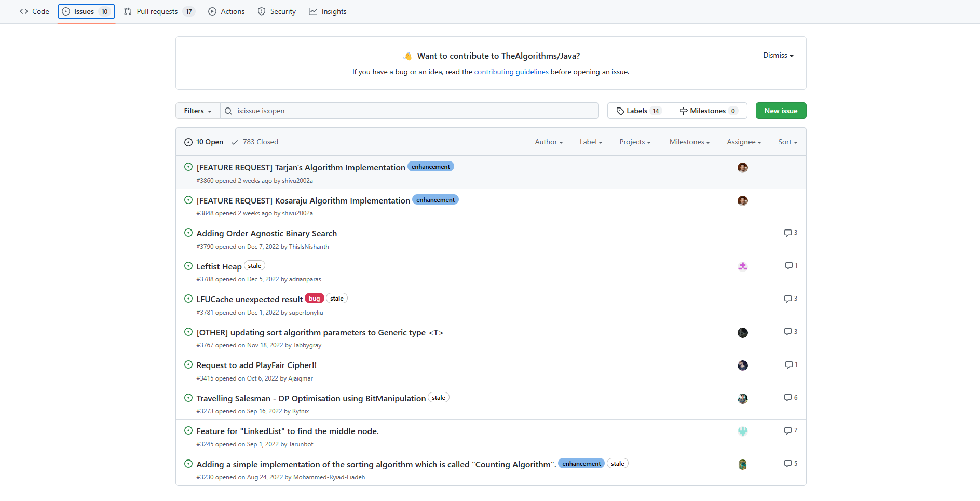Click the assignee avatar on sort parameters issue
This screenshot has height=501, width=980.
(743, 333)
